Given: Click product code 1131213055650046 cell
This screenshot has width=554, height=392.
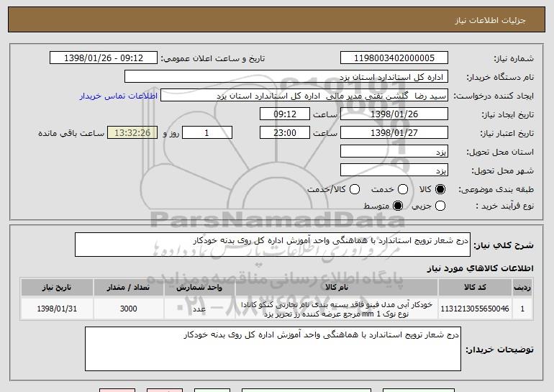Looking at the screenshot, I should coord(475,309).
